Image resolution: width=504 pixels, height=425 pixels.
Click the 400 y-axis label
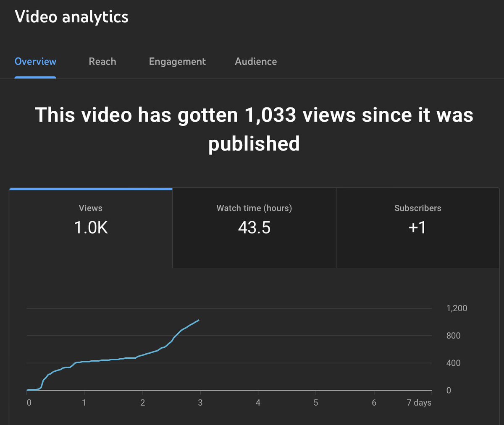click(453, 363)
